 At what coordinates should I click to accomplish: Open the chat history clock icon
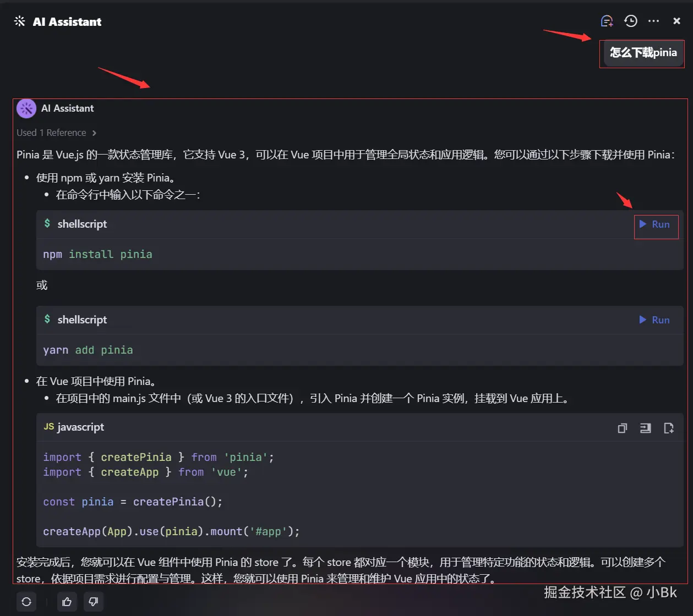coord(631,21)
